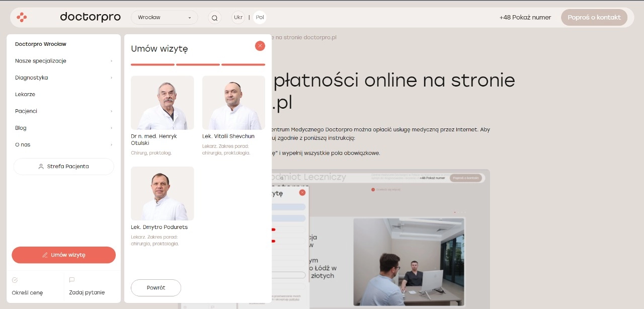This screenshot has width=644, height=309.
Task: Click the instruction screenshot with doctor's office
Action: tap(381, 239)
